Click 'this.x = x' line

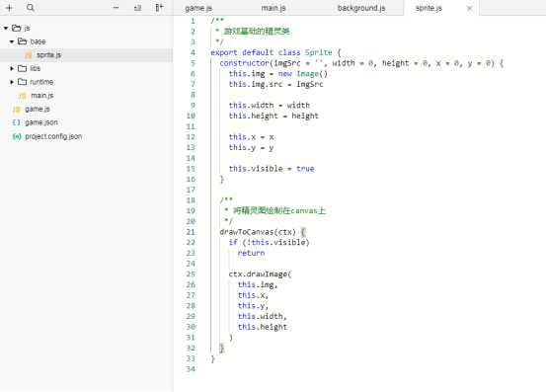[251, 137]
